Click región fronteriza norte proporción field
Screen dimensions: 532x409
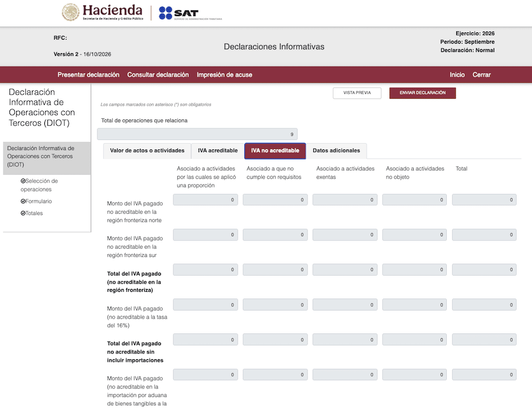point(205,200)
